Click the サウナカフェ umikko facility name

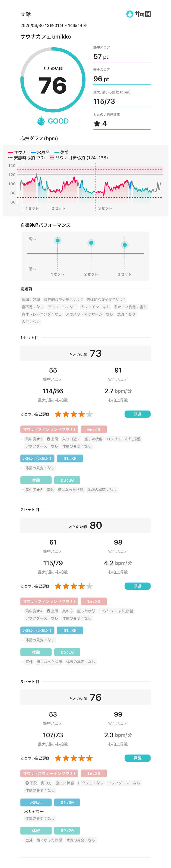click(46, 37)
